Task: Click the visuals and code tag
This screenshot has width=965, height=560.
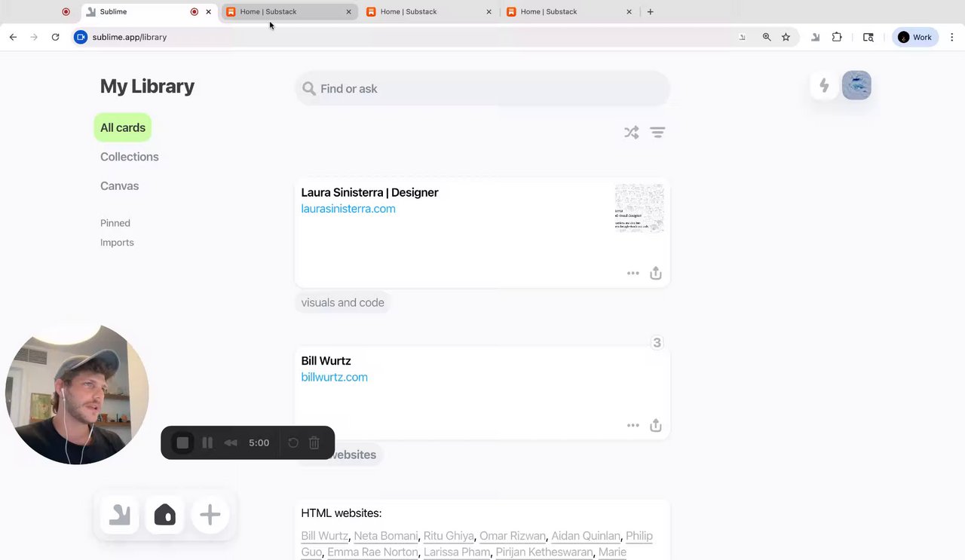Action: 342,303
